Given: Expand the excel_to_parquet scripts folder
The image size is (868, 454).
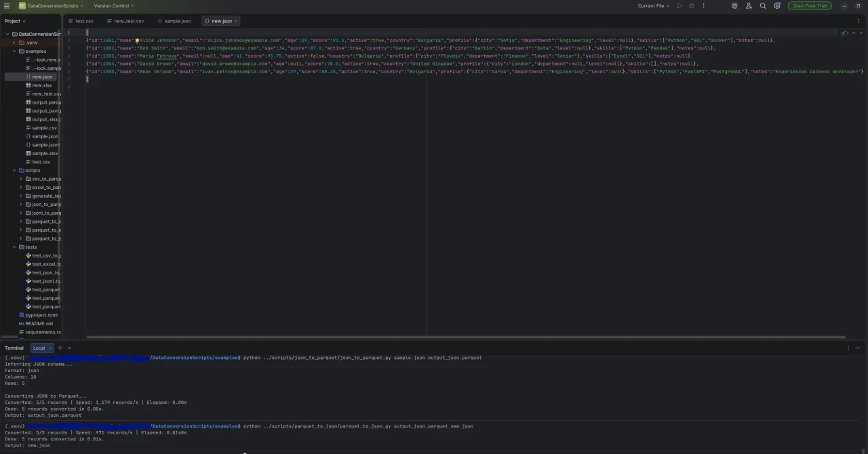Looking at the screenshot, I should coord(21,188).
